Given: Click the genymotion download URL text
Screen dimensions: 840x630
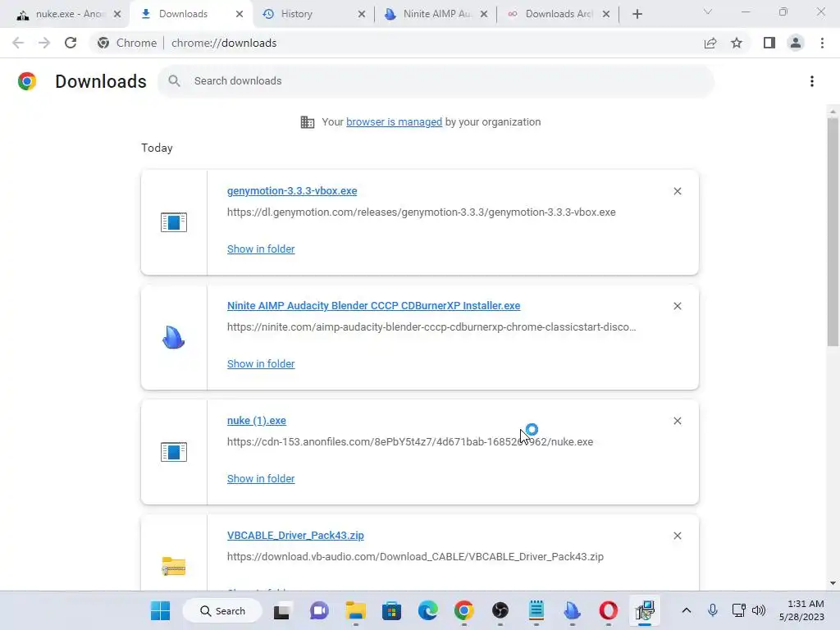Looking at the screenshot, I should (421, 212).
